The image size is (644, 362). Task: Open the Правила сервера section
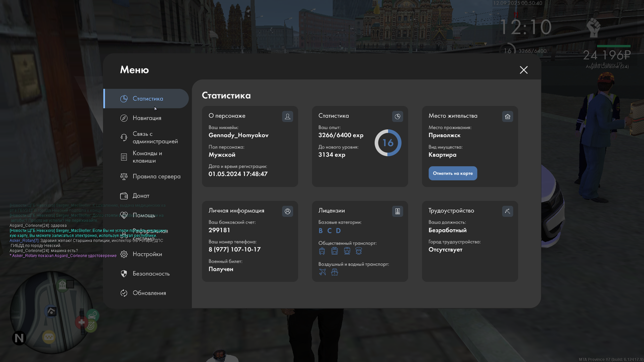[x=146, y=176]
